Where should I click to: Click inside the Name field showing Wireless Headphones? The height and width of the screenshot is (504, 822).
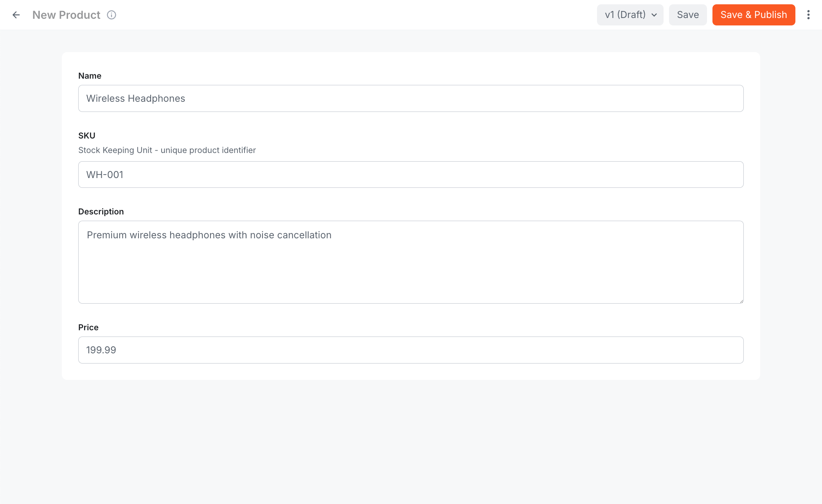(410, 98)
